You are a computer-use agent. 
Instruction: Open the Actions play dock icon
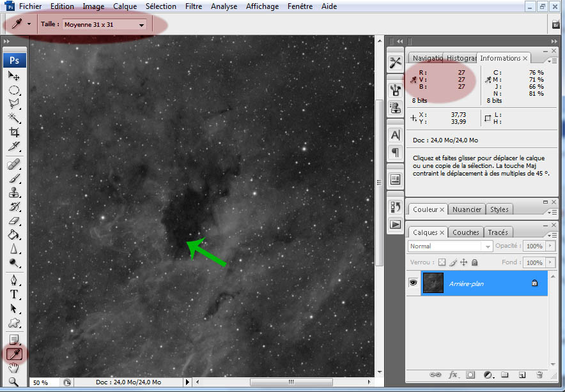[x=395, y=224]
